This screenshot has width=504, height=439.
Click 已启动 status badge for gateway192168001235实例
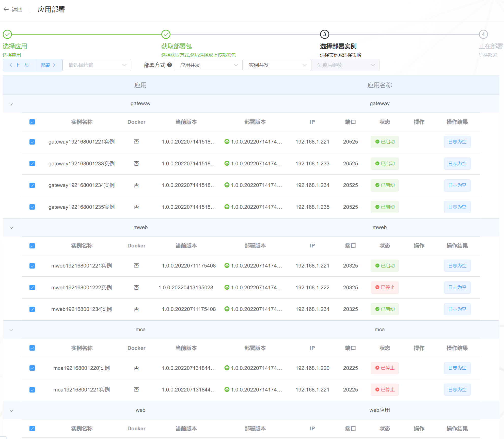[385, 207]
